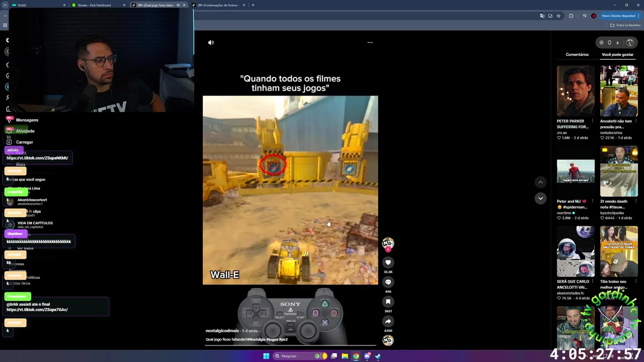This screenshot has width=644, height=362.
Task: Open the Aleatórioscortes1 followed account
Action: [x=32, y=201]
